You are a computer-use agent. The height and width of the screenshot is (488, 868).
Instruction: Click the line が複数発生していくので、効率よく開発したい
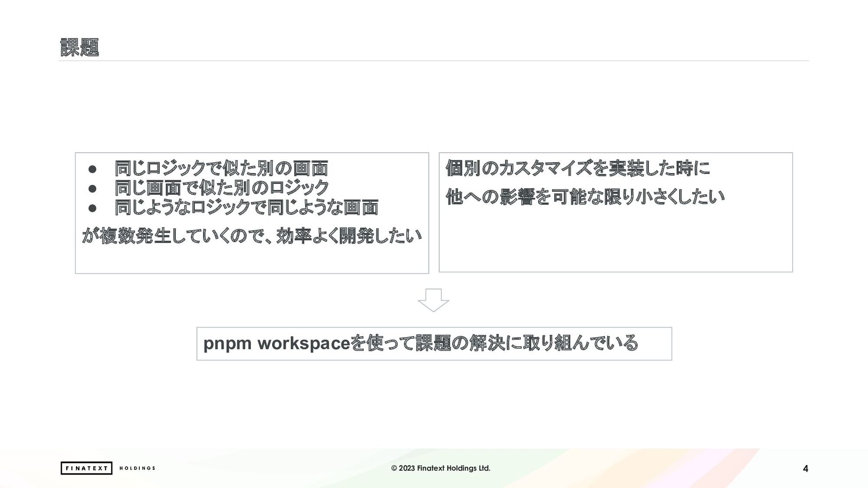(x=252, y=235)
